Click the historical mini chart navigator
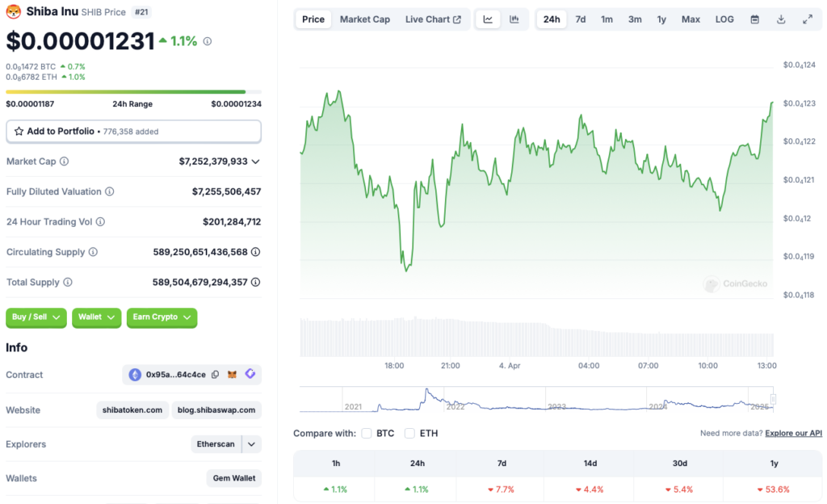The width and height of the screenshot is (827, 504). pyautogui.click(x=537, y=399)
